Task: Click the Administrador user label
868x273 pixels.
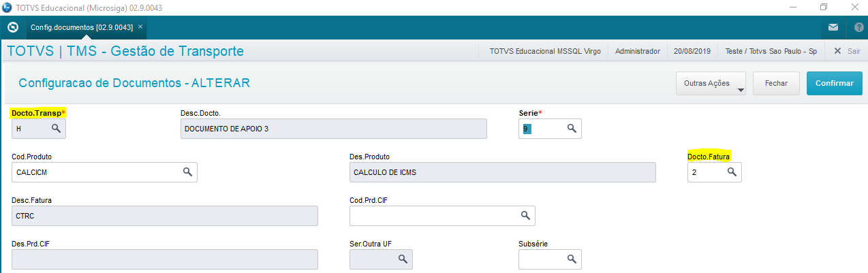Action: [x=638, y=51]
